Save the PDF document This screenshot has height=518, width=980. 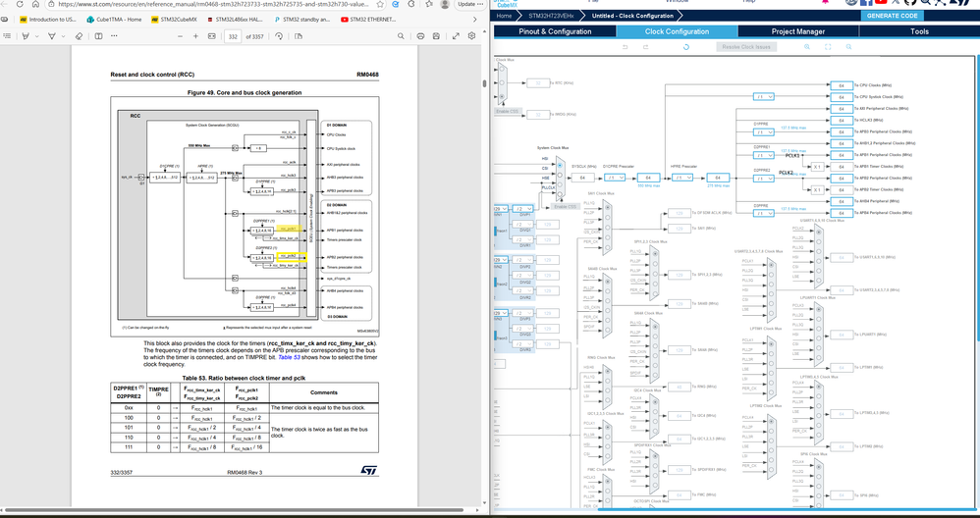point(436,36)
